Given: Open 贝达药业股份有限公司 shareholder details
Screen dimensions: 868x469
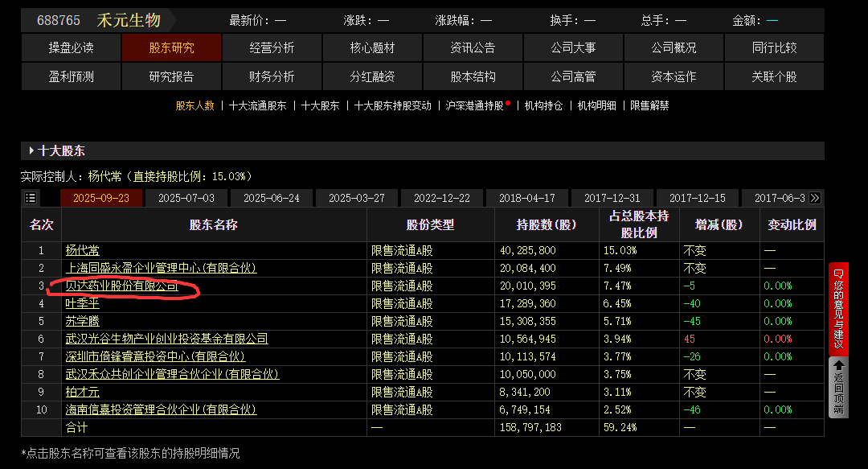Looking at the screenshot, I should [x=122, y=286].
